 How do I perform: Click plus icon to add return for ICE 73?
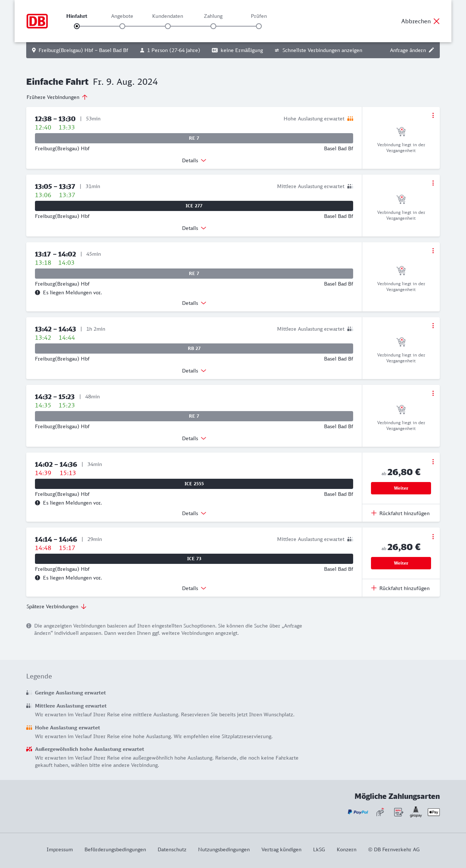click(374, 588)
